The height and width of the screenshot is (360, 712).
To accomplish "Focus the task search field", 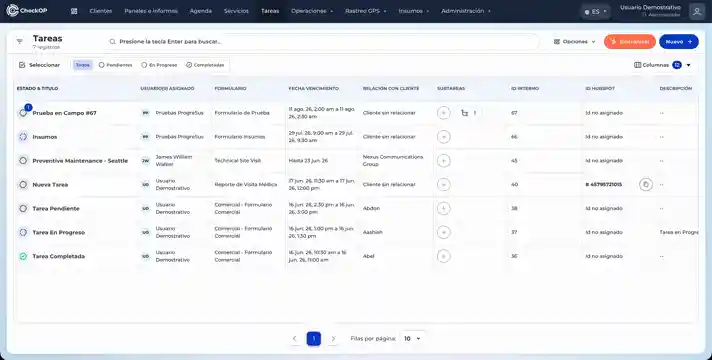I will tap(322, 42).
